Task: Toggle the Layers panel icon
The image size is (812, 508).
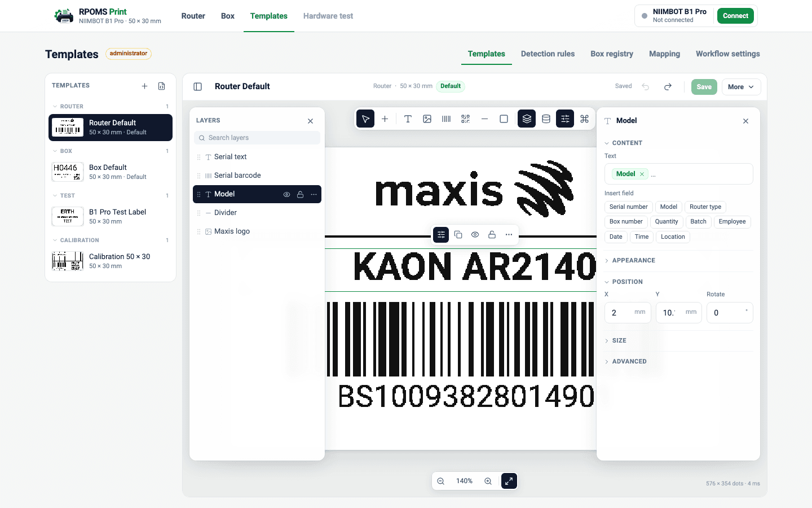Action: (x=527, y=119)
